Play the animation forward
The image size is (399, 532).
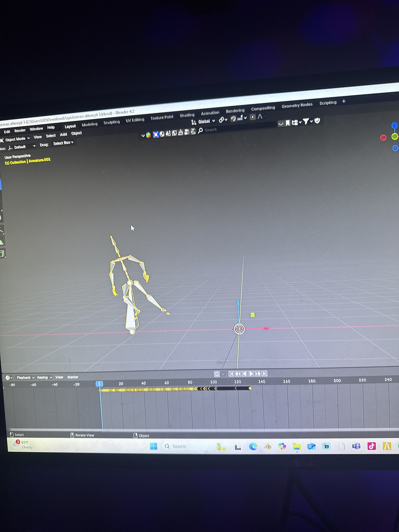[x=251, y=374]
